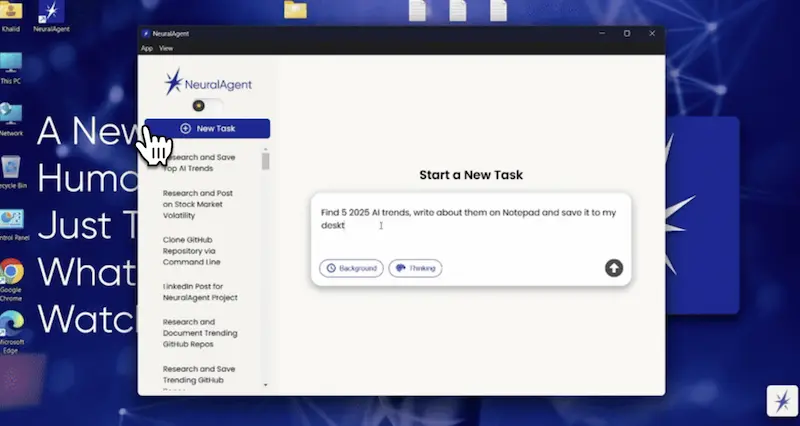
Task: Select the Control Panel desktop icon
Action: tap(12, 224)
